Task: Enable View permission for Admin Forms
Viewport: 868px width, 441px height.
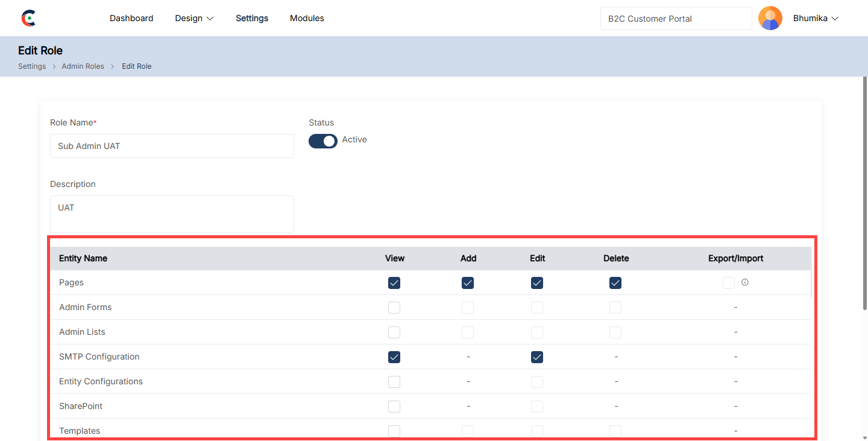Action: click(394, 308)
